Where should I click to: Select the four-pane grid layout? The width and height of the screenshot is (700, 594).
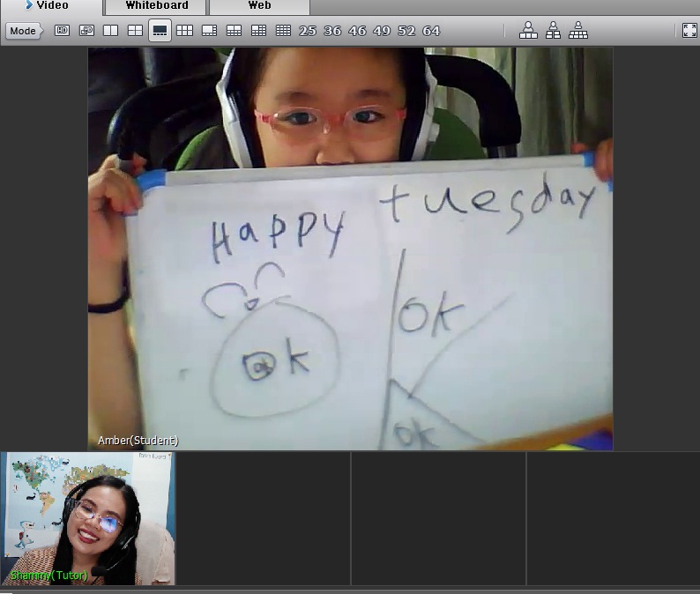tap(135, 31)
